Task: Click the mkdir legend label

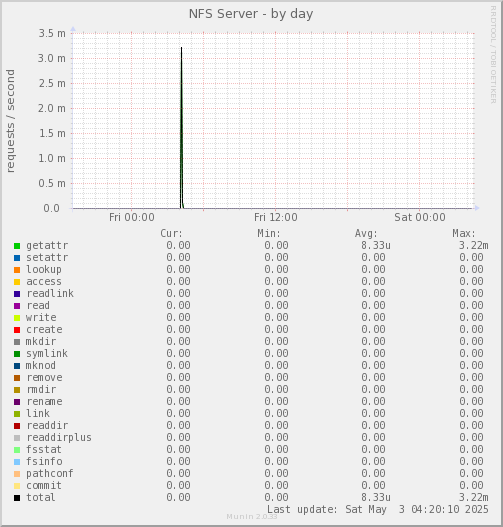Action: pyautogui.click(x=41, y=341)
